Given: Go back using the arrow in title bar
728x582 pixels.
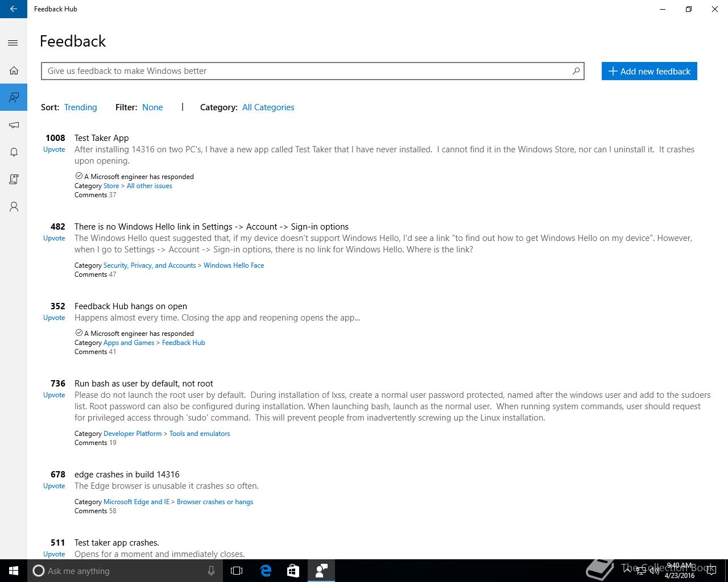Looking at the screenshot, I should point(14,9).
